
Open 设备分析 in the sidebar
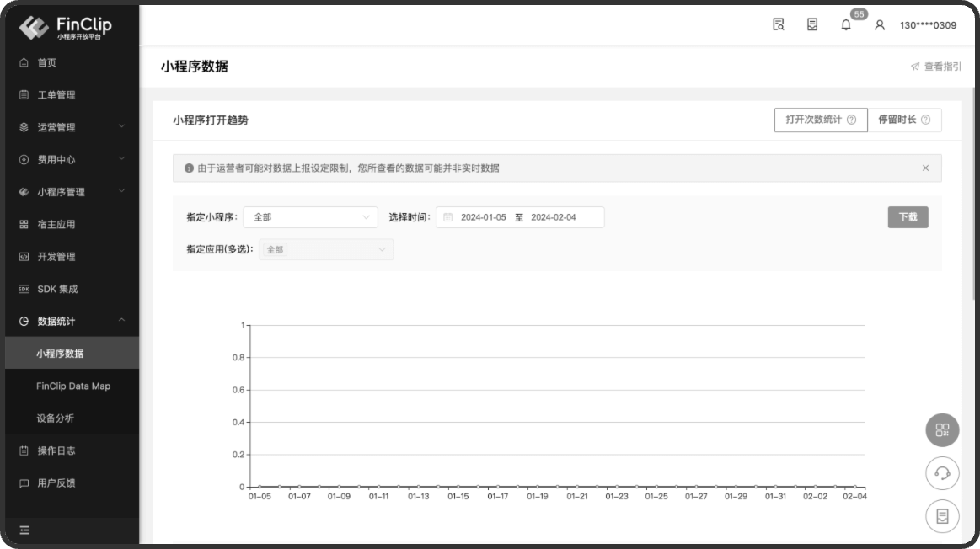(55, 418)
